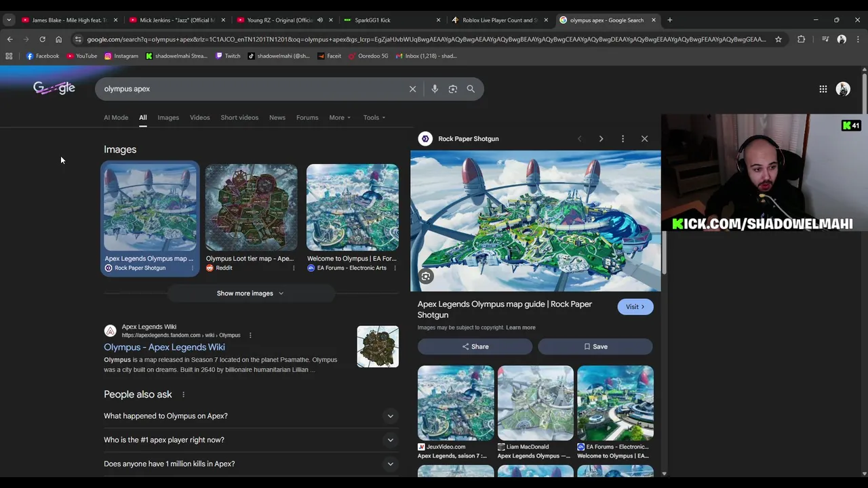Open the Facebook bookmark

(x=43, y=56)
